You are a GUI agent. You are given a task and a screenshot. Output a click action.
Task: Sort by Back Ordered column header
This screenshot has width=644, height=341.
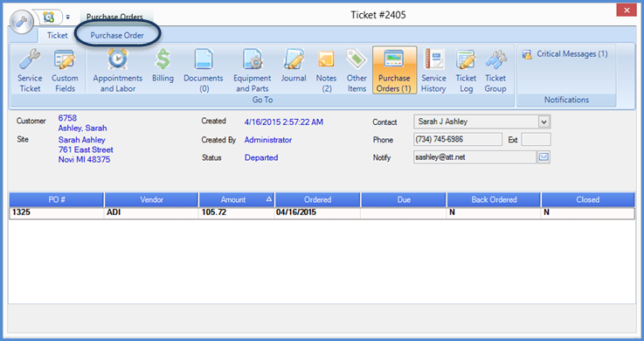point(494,199)
